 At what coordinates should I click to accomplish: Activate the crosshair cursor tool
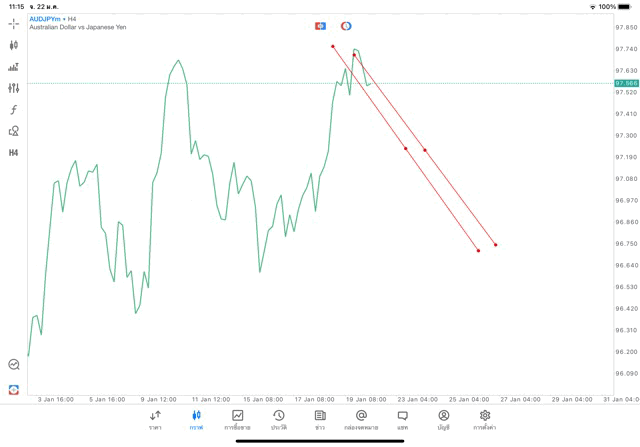14,23
